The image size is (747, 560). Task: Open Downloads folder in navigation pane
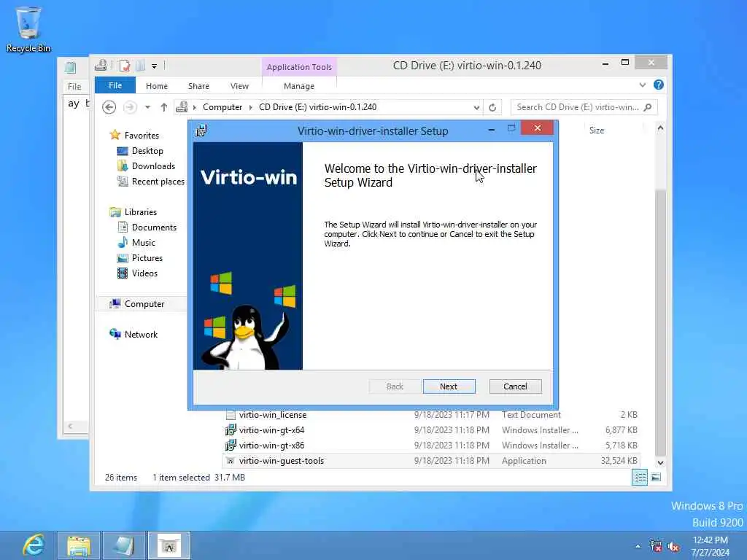pyautogui.click(x=153, y=166)
